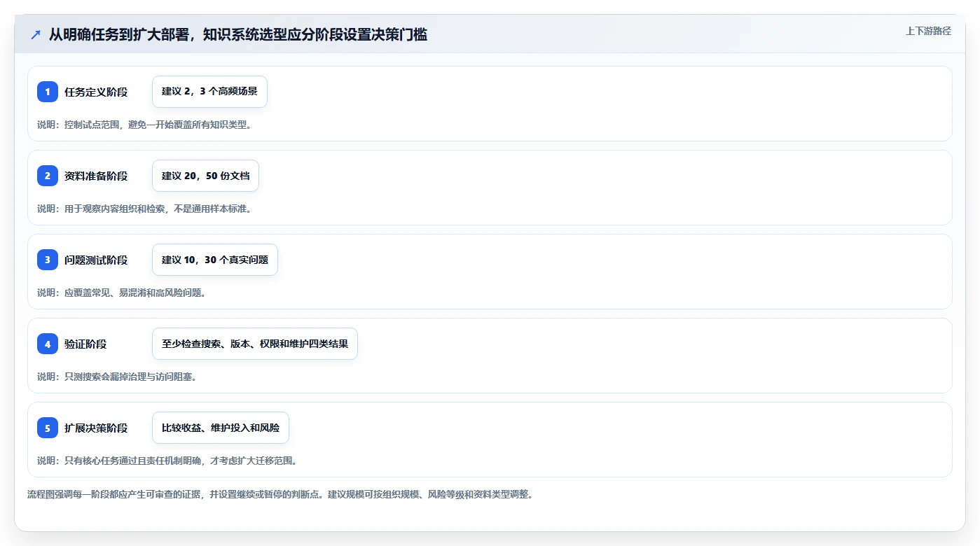980x546 pixels.
Task: Click step number 4 badge
Action: point(48,344)
